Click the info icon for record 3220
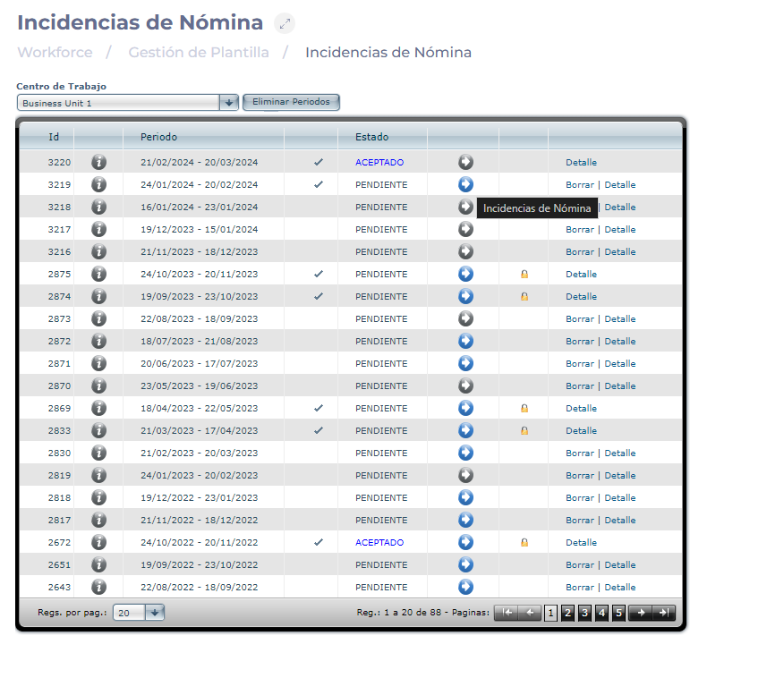The width and height of the screenshot is (784, 678). tap(99, 162)
